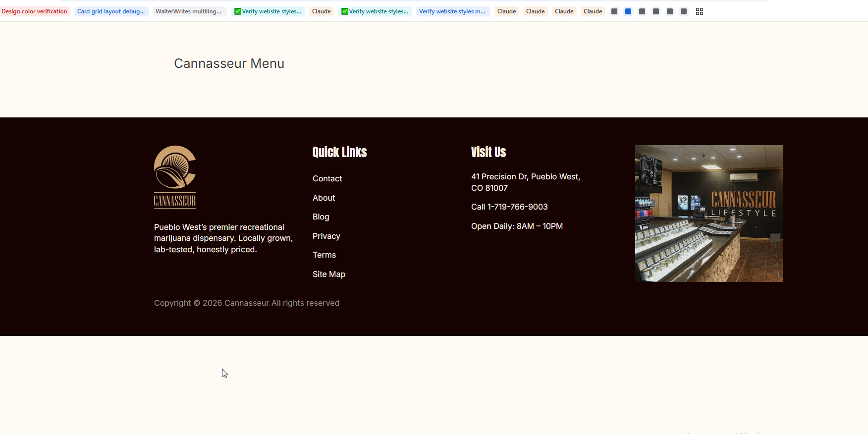Click the Open Daily: 8AM – 10PM text
The width and height of the screenshot is (868, 434).
coord(517,226)
